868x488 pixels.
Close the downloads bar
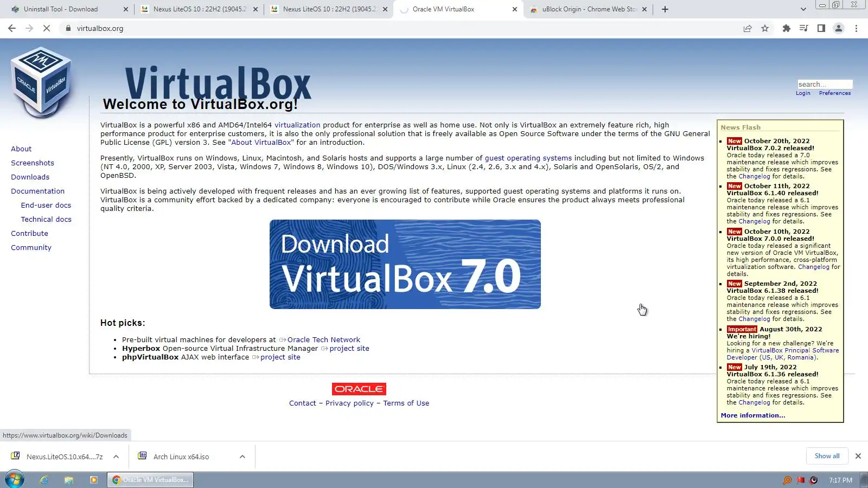[858, 456]
